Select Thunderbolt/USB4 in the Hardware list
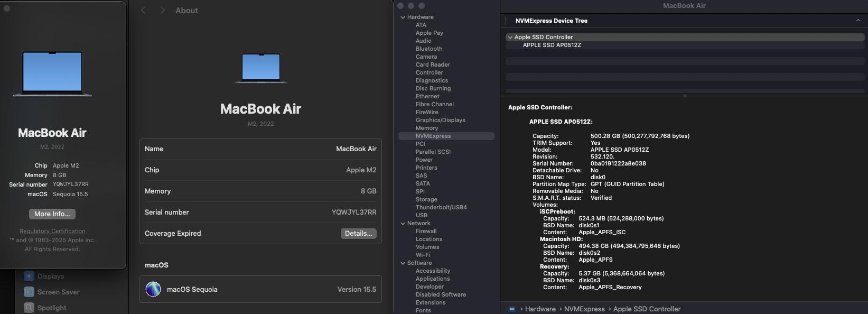Screen dimensions: 868x314 coord(441,207)
